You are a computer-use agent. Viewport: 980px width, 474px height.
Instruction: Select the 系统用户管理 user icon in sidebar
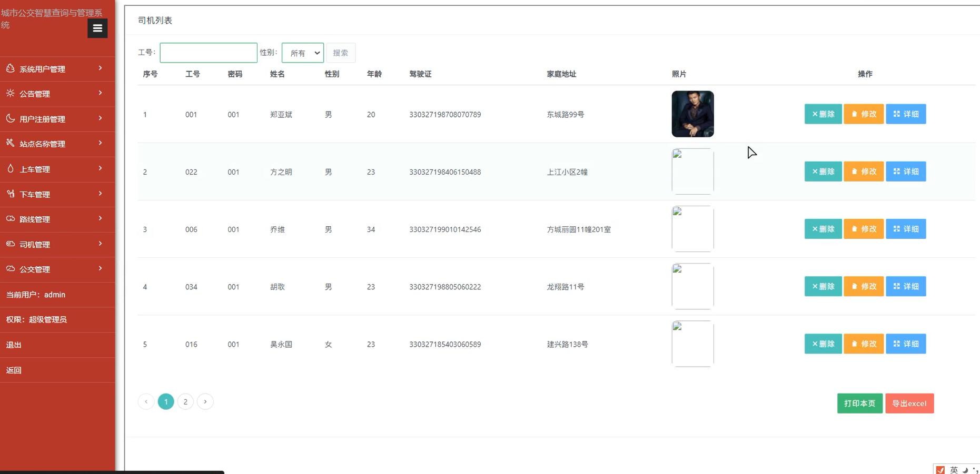[9, 68]
